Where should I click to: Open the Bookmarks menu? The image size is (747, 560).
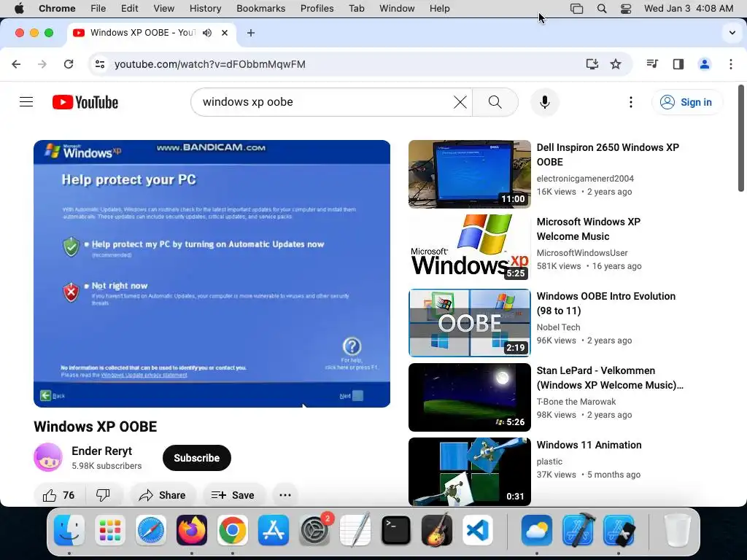(x=260, y=9)
